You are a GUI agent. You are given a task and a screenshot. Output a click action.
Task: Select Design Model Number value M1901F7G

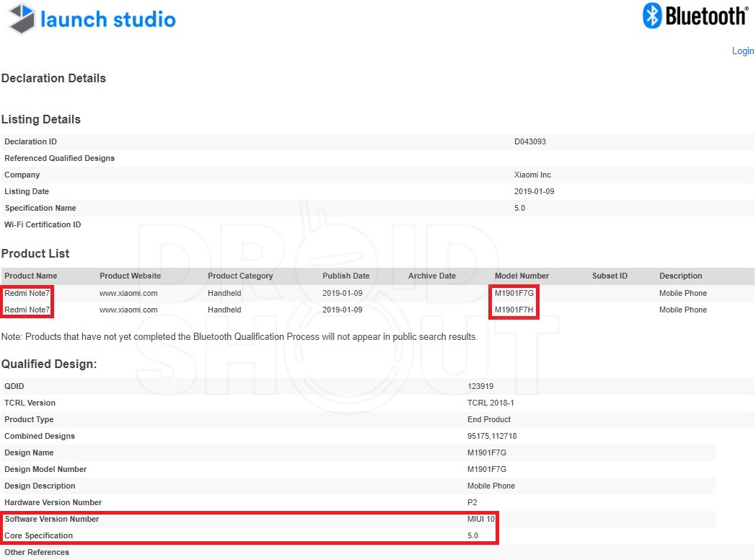(x=486, y=469)
